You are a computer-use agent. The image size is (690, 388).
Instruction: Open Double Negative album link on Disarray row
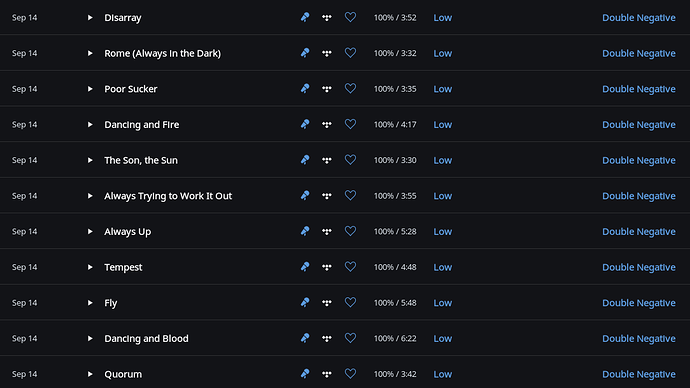point(639,18)
